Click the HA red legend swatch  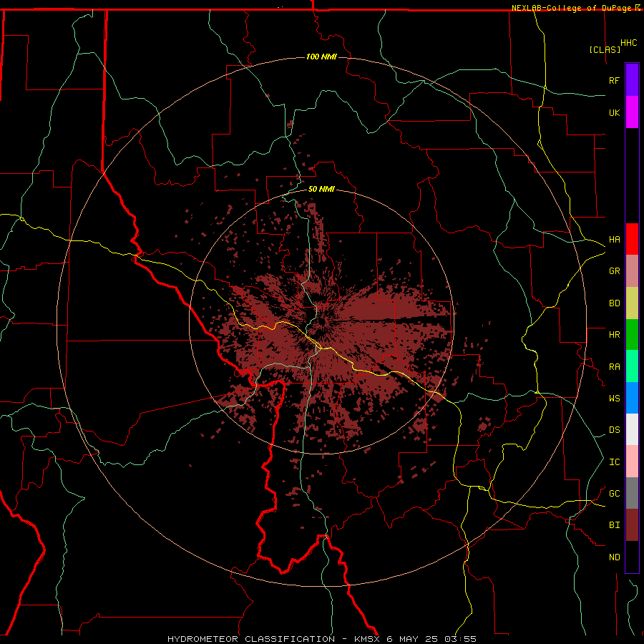click(x=632, y=239)
